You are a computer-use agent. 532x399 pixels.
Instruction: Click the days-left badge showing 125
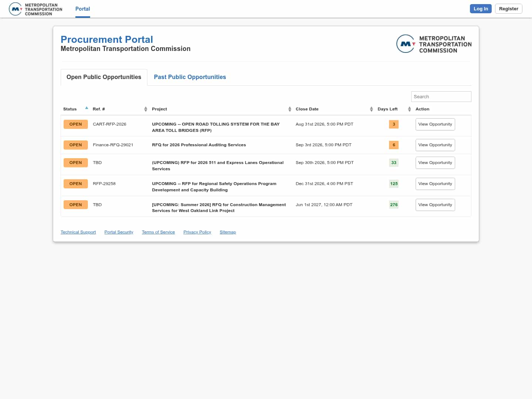[x=394, y=184]
